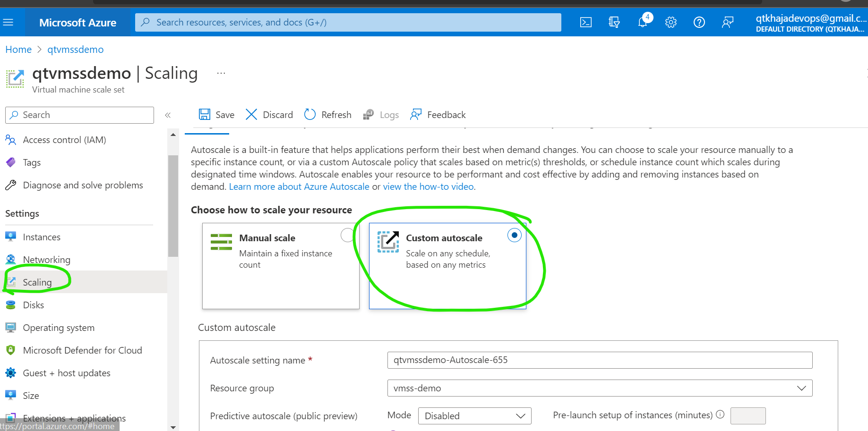Discard the scaling changes
Viewport: 868px width, 431px height.
[269, 115]
